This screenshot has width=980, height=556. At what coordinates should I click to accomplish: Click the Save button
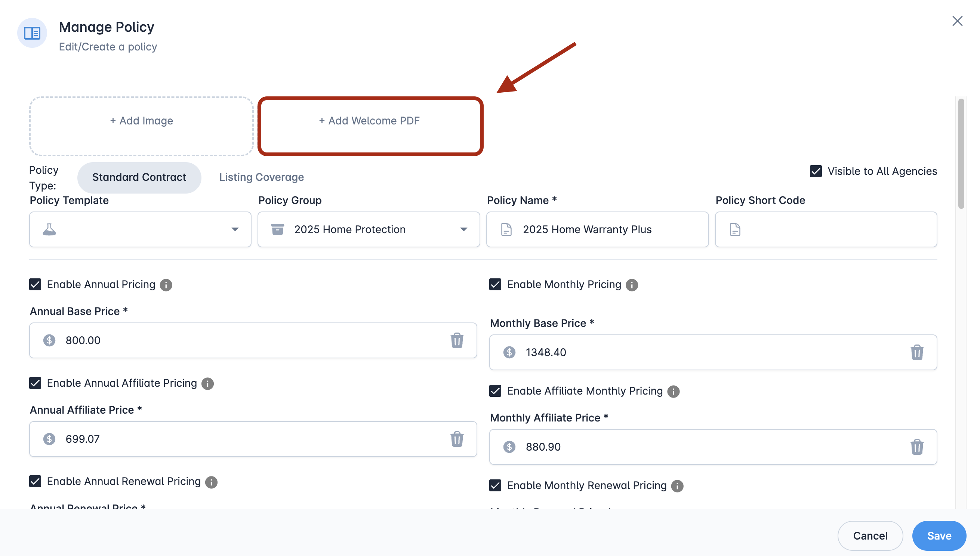pyautogui.click(x=939, y=535)
